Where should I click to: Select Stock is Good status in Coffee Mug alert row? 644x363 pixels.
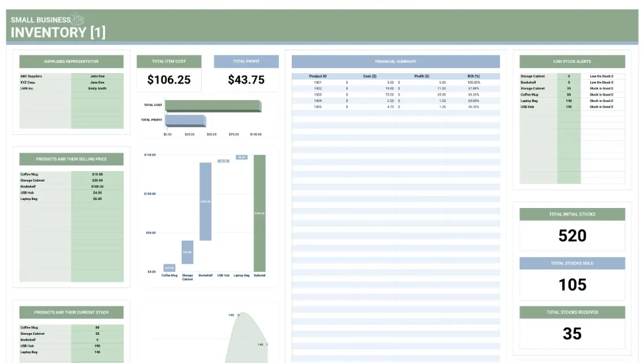coord(602,95)
